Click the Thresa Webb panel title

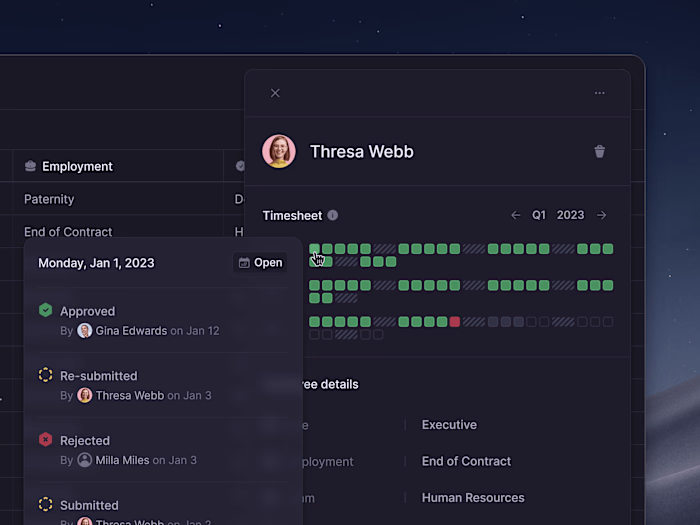pyautogui.click(x=362, y=152)
